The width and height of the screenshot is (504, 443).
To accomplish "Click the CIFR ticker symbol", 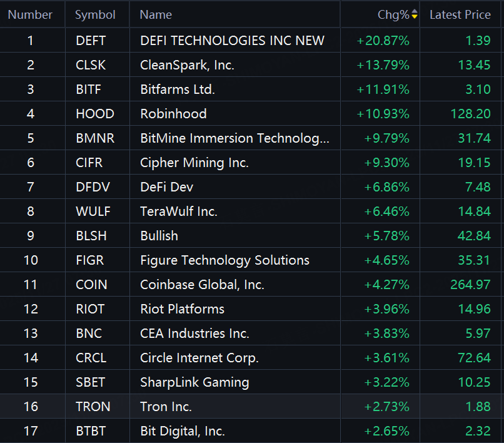I will [x=89, y=163].
